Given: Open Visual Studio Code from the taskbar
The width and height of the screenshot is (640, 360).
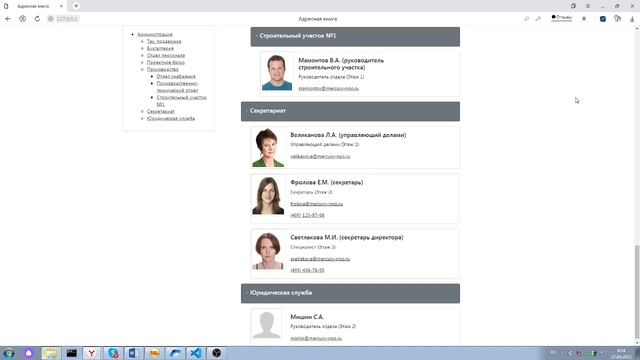Looking at the screenshot, I should coord(196,353).
